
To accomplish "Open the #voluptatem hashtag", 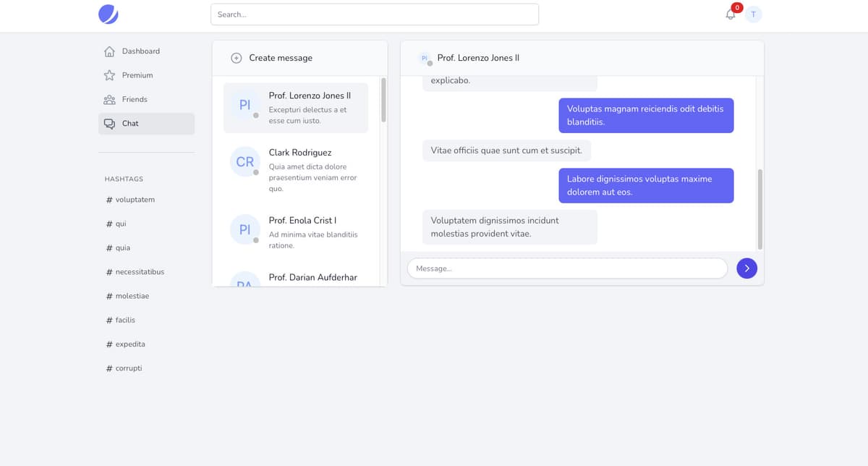I will tap(131, 199).
